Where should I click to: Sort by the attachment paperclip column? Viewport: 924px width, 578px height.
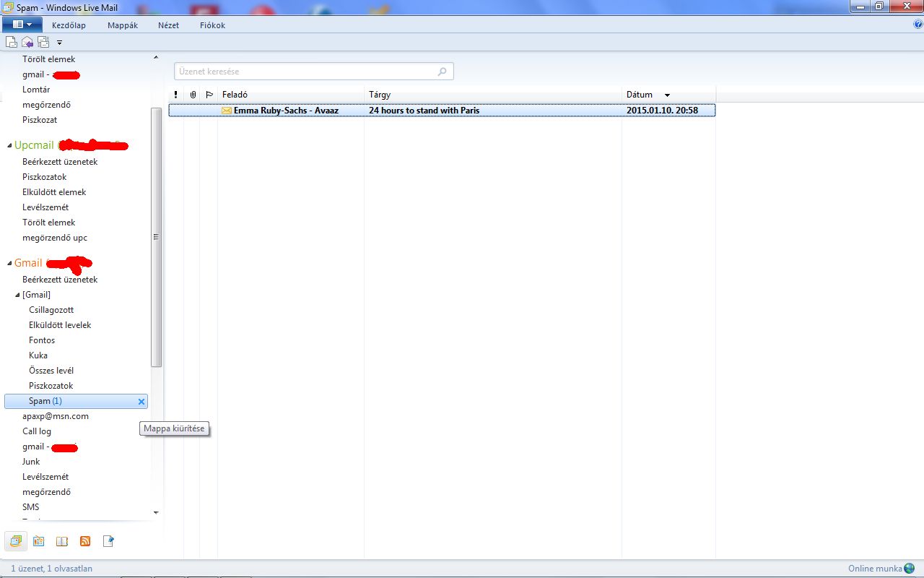coord(193,95)
